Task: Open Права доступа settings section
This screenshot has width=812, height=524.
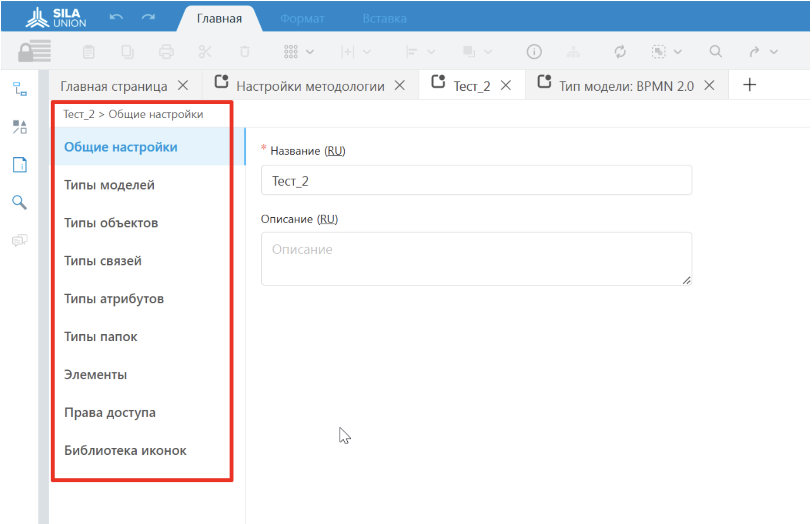Action: pyautogui.click(x=109, y=412)
